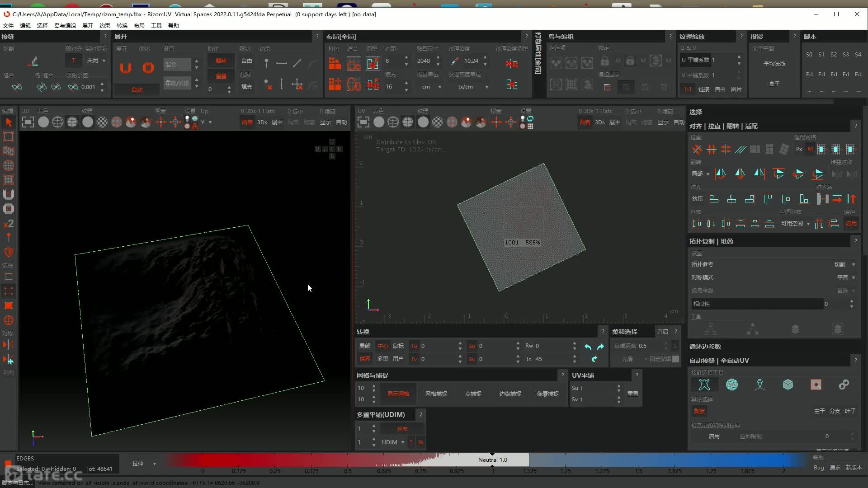Click the red 自动 auto unfold button
This screenshot has height=488, width=868.
pos(137,90)
